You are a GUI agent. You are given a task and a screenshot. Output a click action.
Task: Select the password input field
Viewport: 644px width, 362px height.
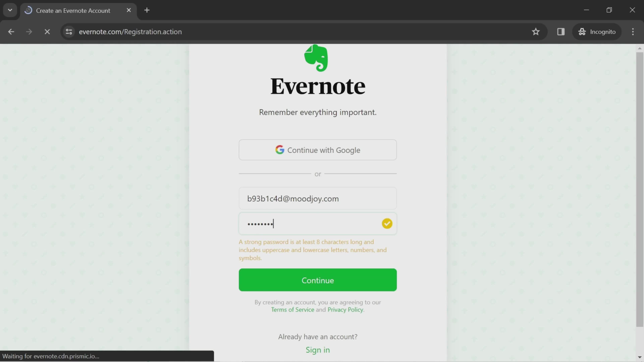tap(318, 223)
